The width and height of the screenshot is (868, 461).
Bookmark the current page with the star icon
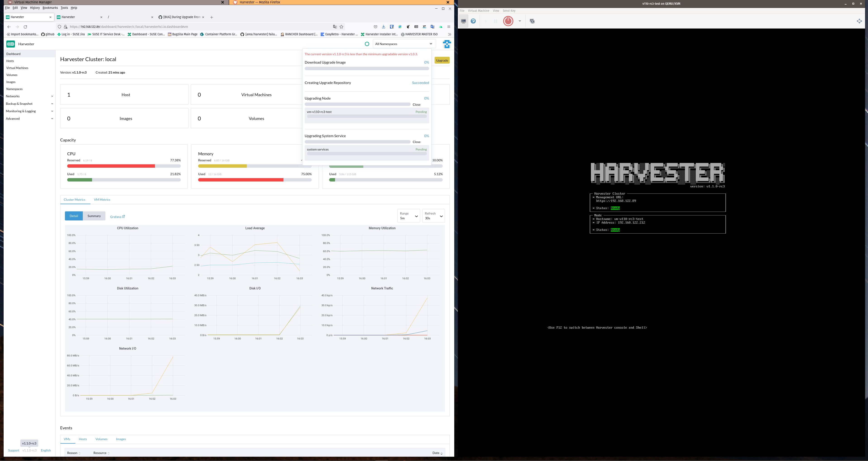(x=341, y=27)
